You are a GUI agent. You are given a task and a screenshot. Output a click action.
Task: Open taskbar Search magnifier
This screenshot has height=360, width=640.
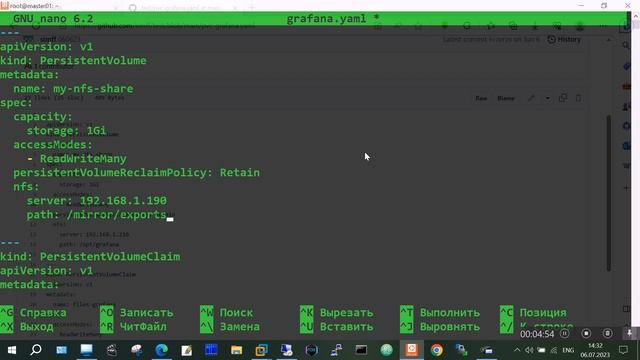tap(36, 350)
